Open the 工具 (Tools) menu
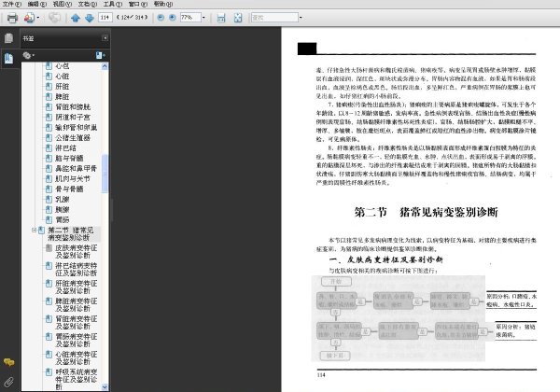The image size is (560, 392). 113,4
